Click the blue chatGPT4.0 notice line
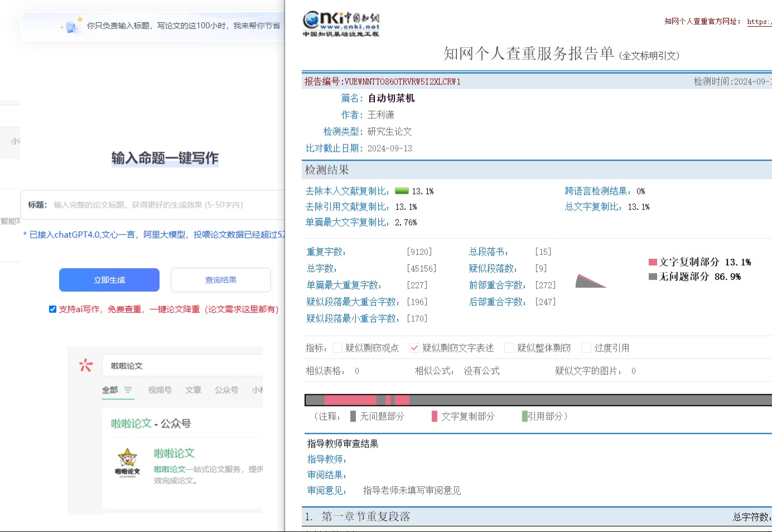This screenshot has height=532, width=772. point(154,235)
